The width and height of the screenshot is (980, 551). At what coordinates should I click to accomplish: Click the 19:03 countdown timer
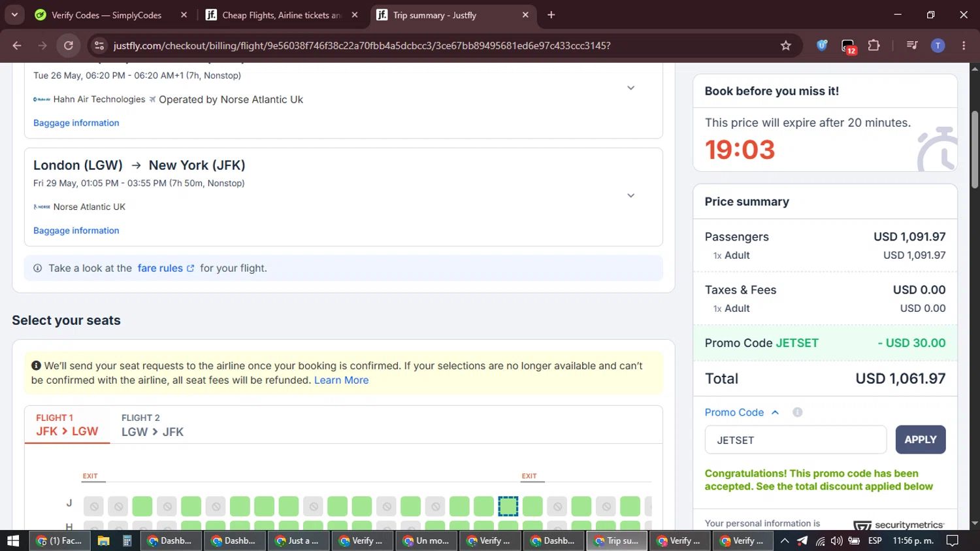click(x=740, y=150)
